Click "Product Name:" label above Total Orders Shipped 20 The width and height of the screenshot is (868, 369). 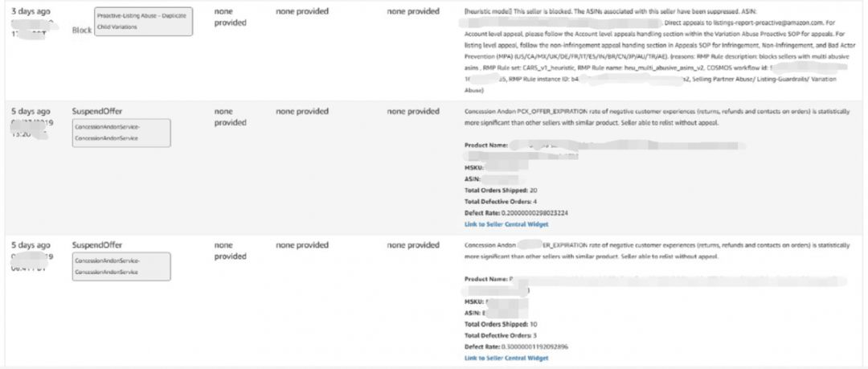485,145
